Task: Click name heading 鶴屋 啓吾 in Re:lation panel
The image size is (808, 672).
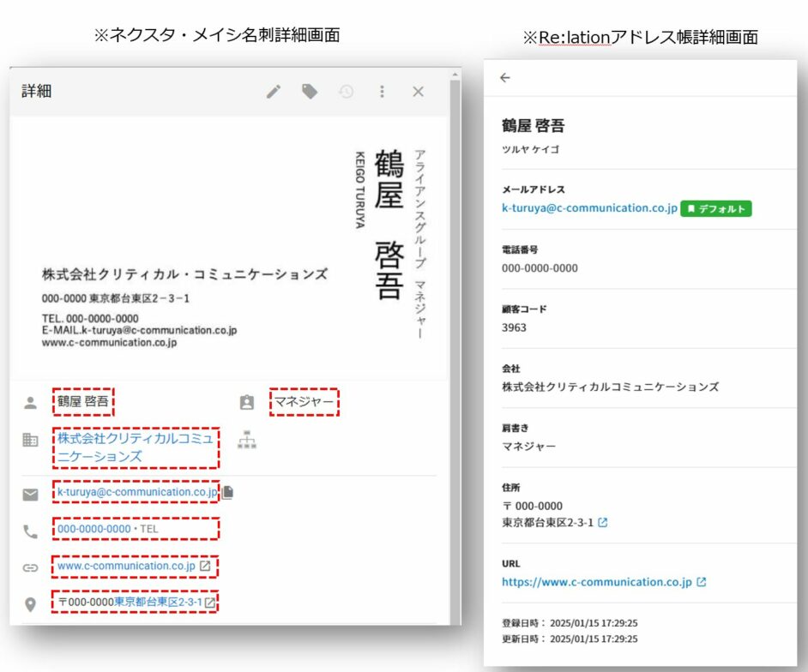Action: [534, 126]
